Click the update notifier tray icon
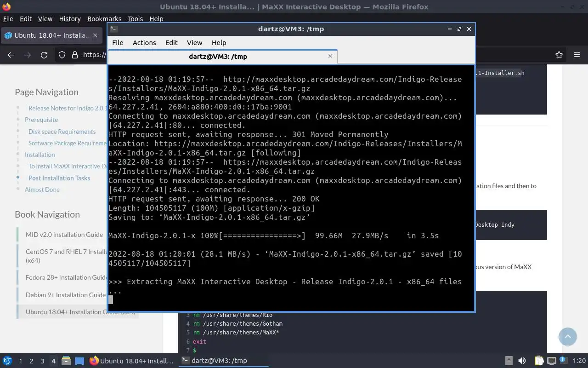Screen dimensions: 588x368 (x=564, y=361)
